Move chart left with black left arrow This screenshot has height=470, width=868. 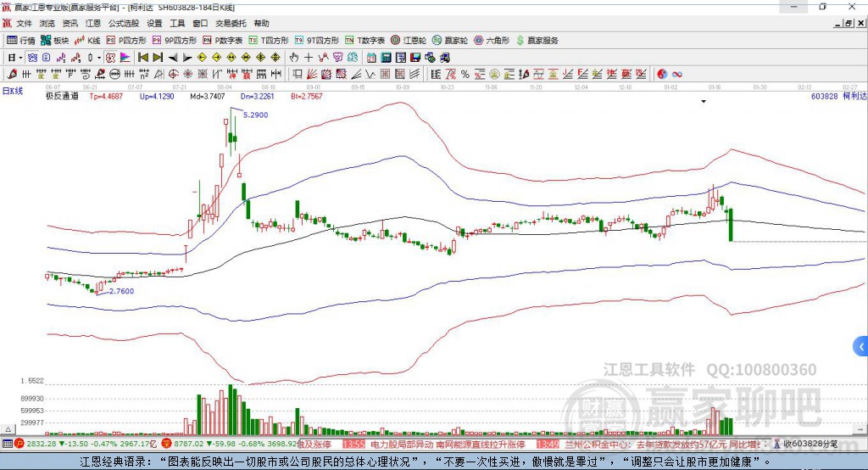tap(173, 58)
